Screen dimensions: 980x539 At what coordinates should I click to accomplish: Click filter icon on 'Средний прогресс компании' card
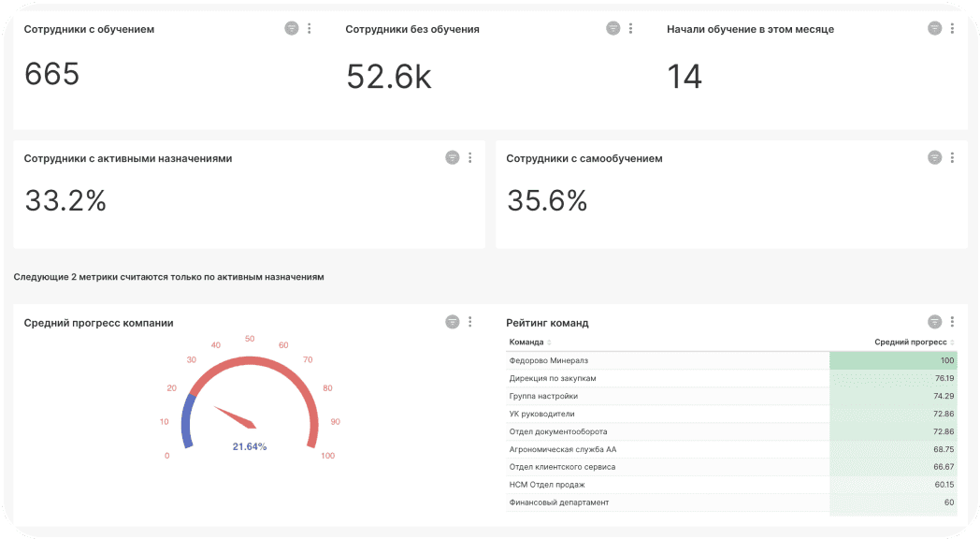[453, 321]
